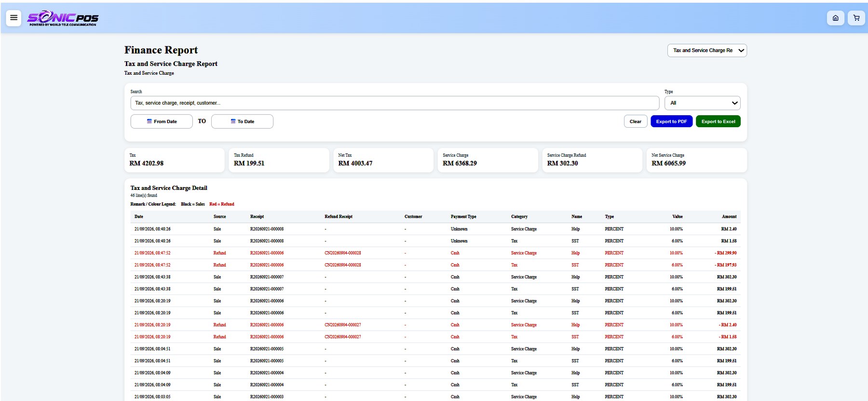Select receipt R20260921-000008 in the Service Charge row
This screenshot has width=868, height=401.
coord(267,229)
